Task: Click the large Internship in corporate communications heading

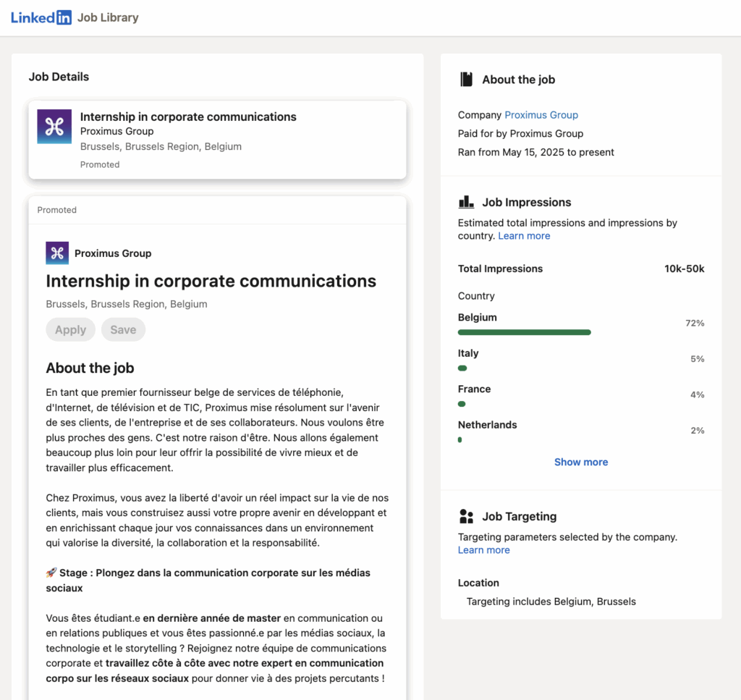Action: click(211, 281)
